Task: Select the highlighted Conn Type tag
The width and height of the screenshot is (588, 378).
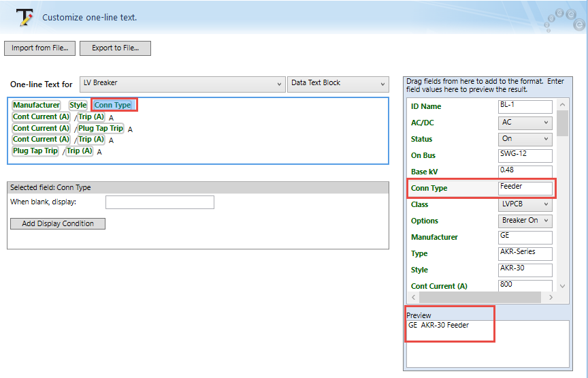Action: pyautogui.click(x=113, y=106)
